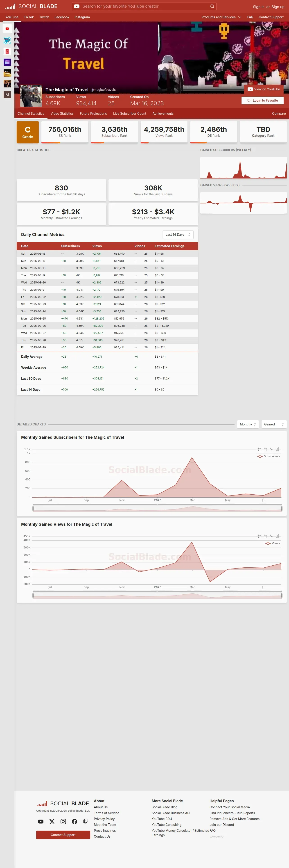Click the Compare link

tap(279, 114)
